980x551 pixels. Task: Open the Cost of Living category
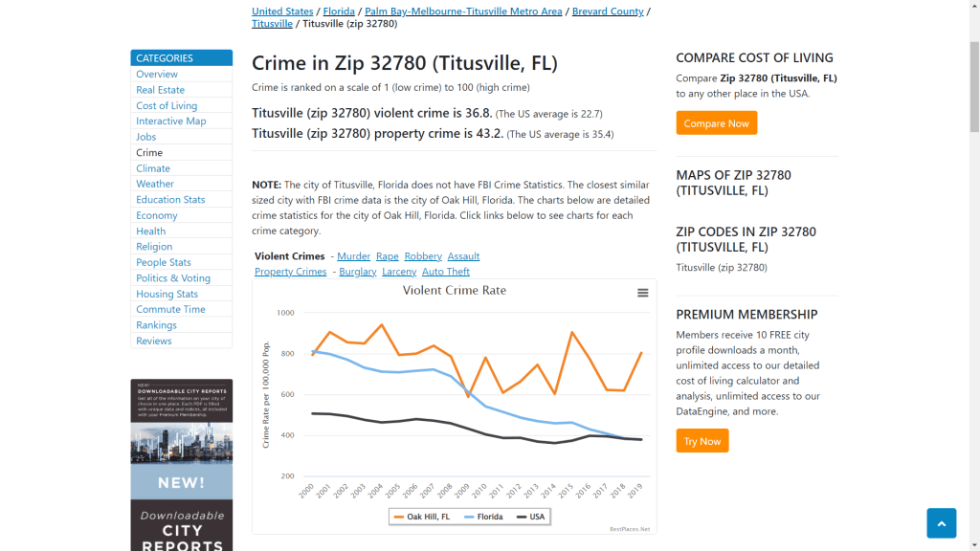pos(167,105)
